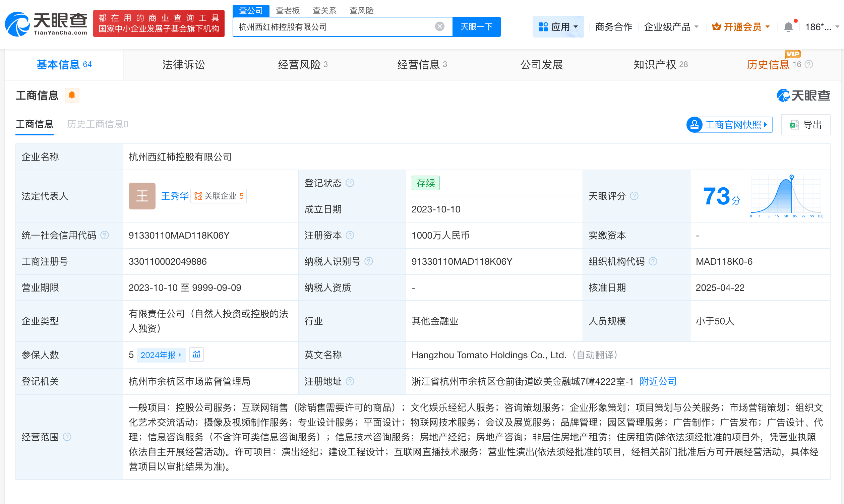The image size is (844, 504).
Task: Click the 工商官网快照 button
Action: click(729, 125)
